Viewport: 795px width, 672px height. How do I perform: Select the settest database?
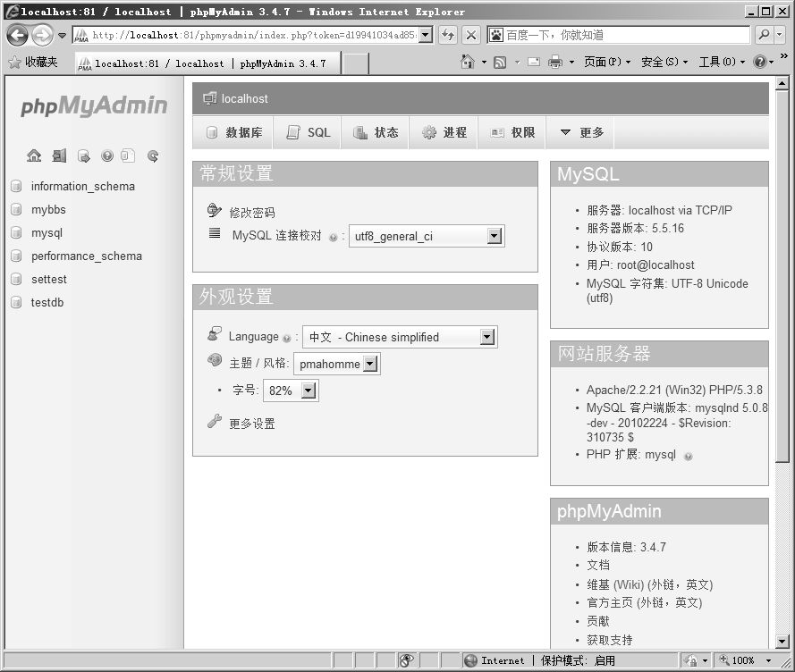(x=48, y=279)
